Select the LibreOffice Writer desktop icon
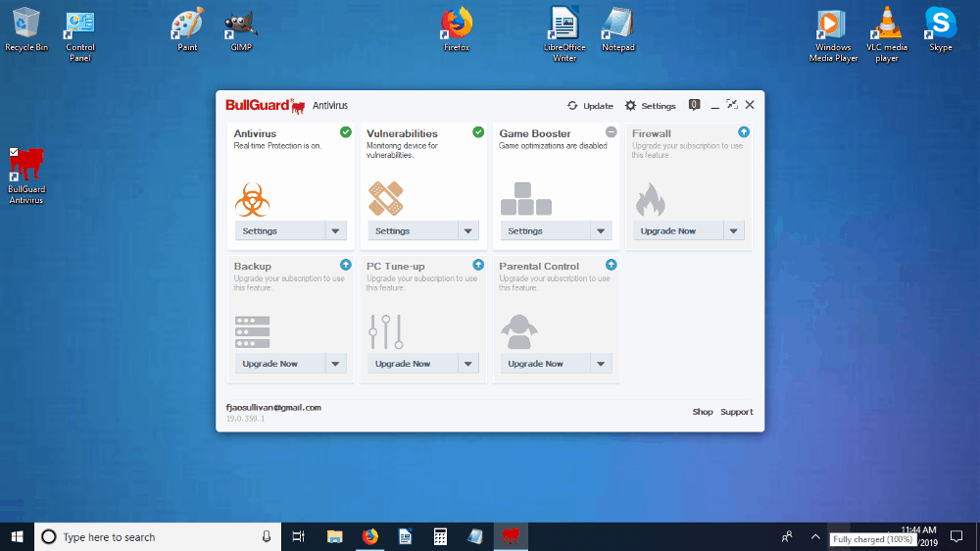Image resolution: width=980 pixels, height=551 pixels. (564, 34)
